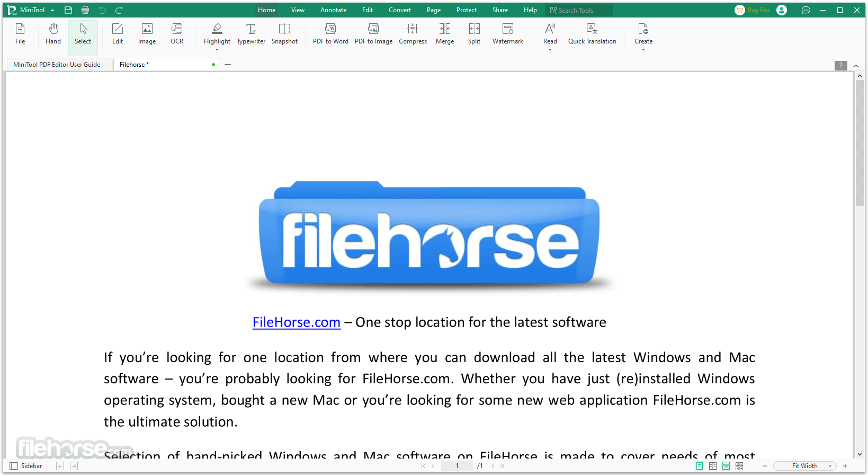Open the View menu tab
Viewport: 868px width, 475px height.
(x=298, y=10)
